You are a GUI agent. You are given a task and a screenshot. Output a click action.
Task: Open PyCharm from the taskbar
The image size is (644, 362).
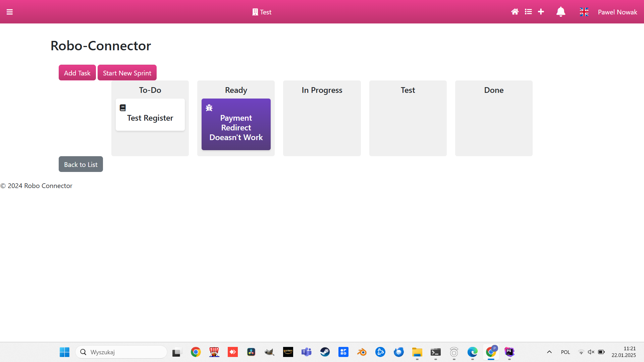click(x=509, y=352)
